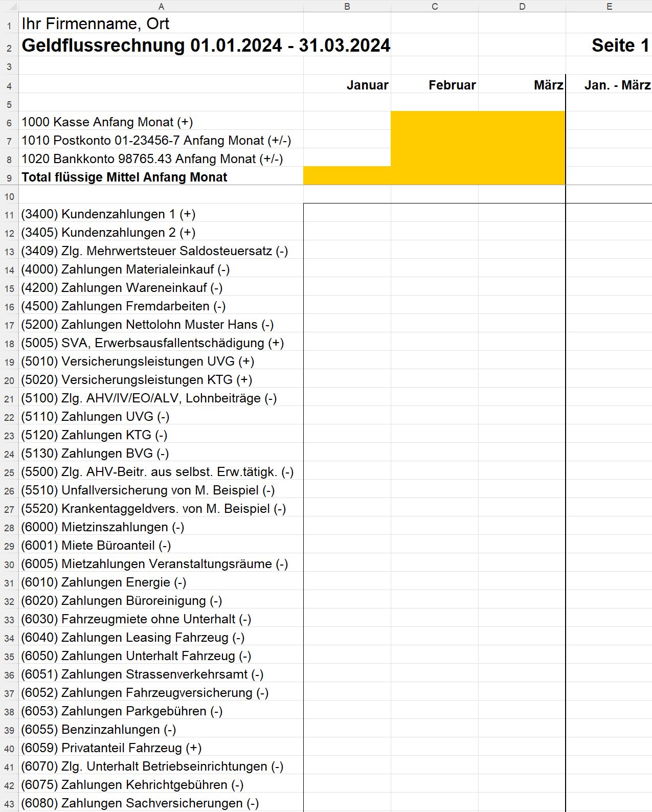652x812 pixels.
Task: Click yellow Januar cell in Total flüssige Mittel row
Action: click(347, 176)
